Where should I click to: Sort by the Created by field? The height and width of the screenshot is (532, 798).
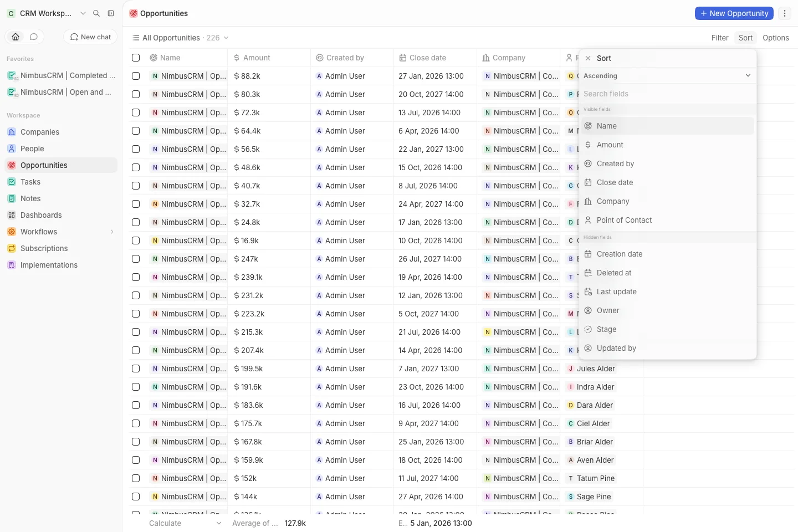pos(667,163)
